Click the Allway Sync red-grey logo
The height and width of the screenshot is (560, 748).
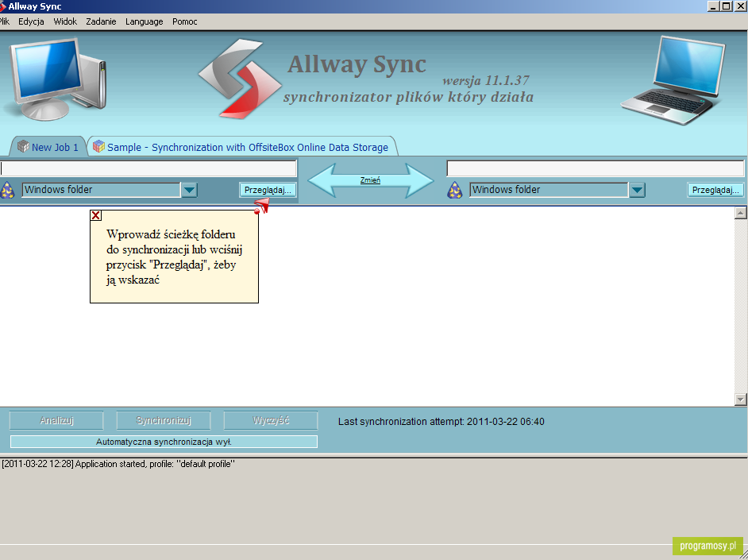pos(240,79)
